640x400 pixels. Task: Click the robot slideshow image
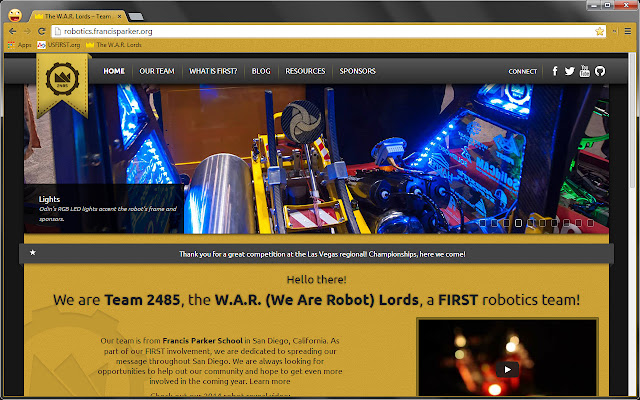[316, 159]
